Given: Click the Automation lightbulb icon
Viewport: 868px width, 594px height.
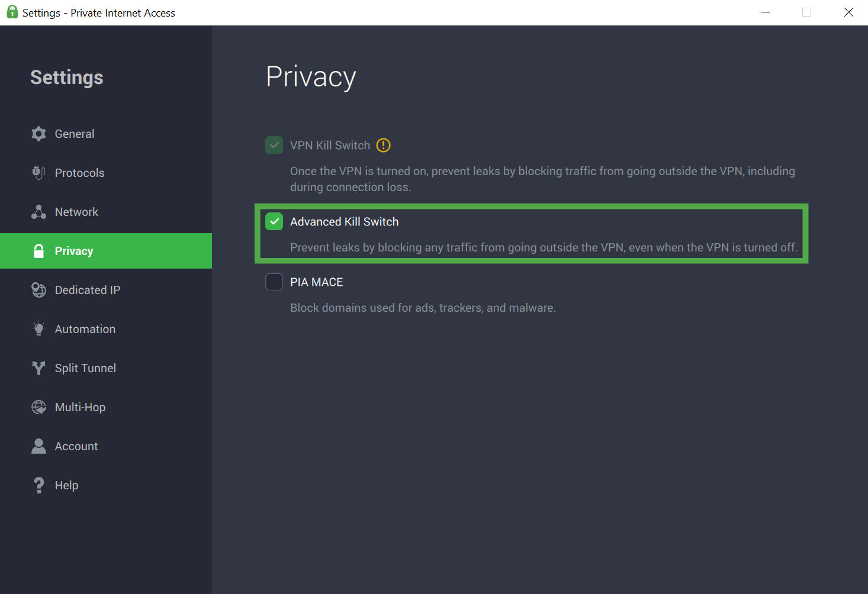Looking at the screenshot, I should (x=38, y=329).
